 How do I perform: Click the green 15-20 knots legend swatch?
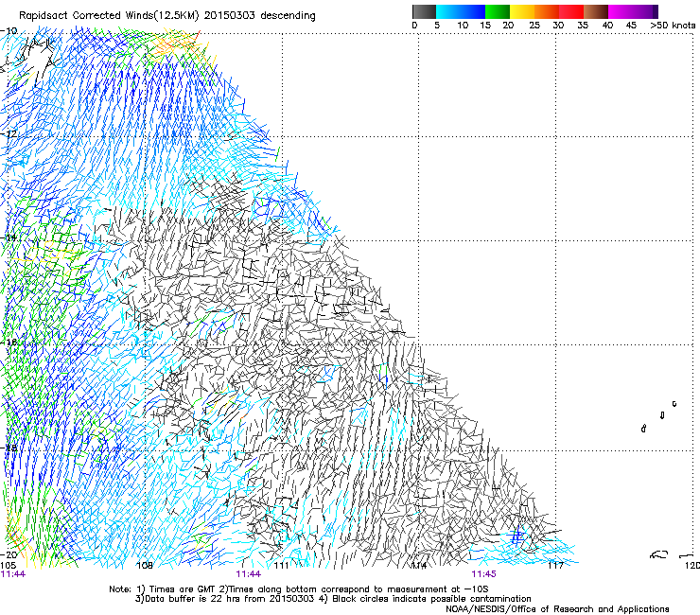(498, 11)
